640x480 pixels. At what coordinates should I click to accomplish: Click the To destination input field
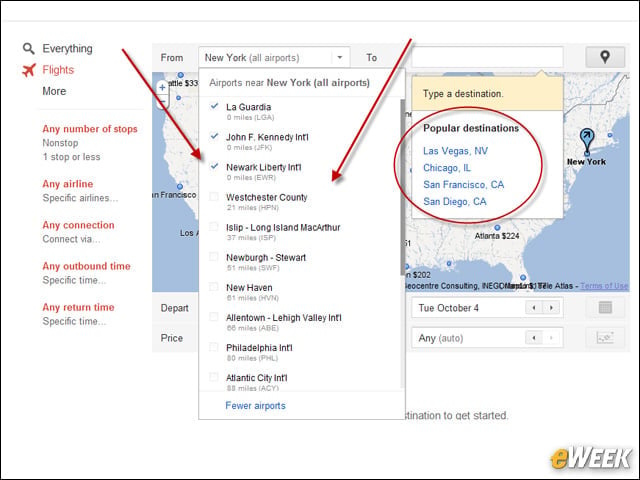pos(487,57)
